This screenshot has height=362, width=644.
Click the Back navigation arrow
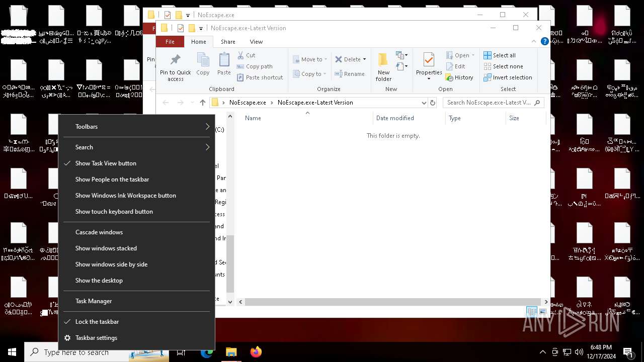click(166, 103)
